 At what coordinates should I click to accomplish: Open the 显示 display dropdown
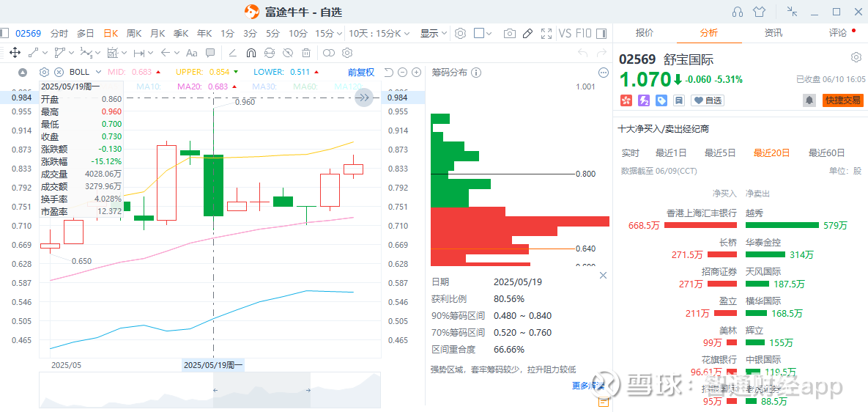[x=434, y=33]
